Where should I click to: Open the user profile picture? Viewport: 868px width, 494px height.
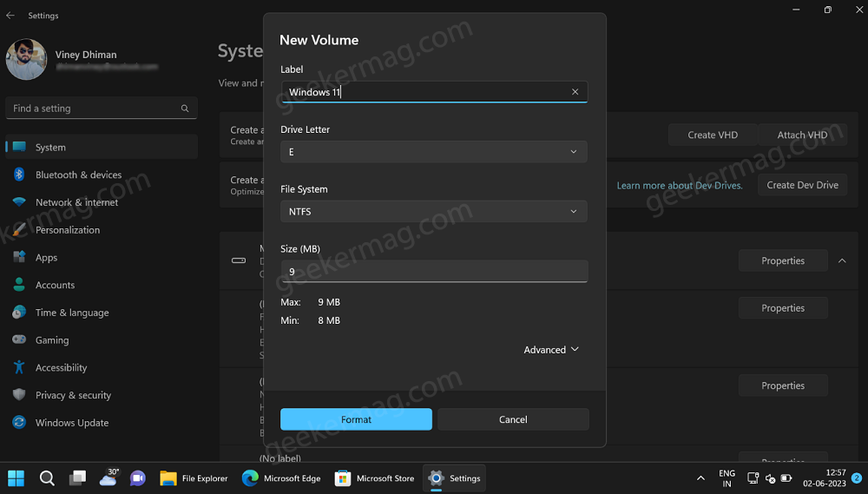click(x=26, y=59)
